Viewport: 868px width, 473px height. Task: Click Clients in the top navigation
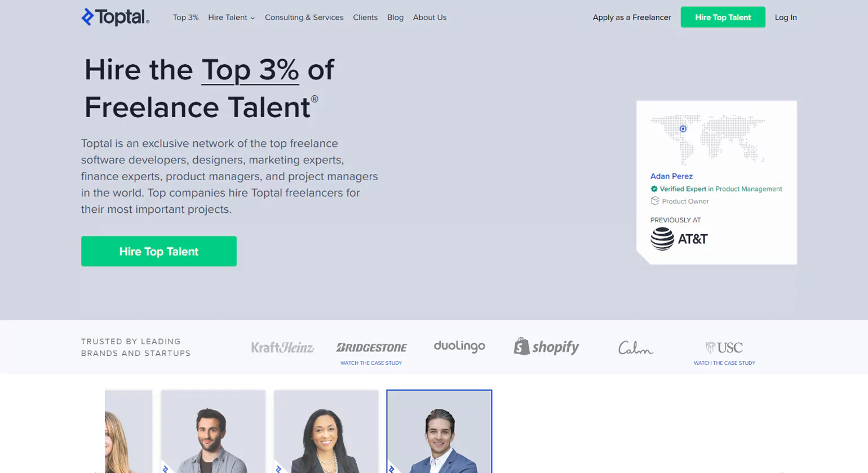pos(365,17)
